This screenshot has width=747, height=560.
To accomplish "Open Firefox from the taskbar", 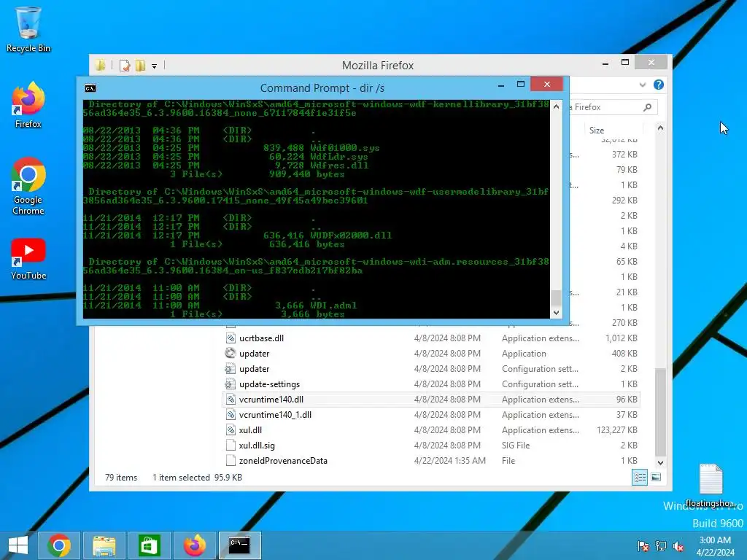I will point(194,545).
